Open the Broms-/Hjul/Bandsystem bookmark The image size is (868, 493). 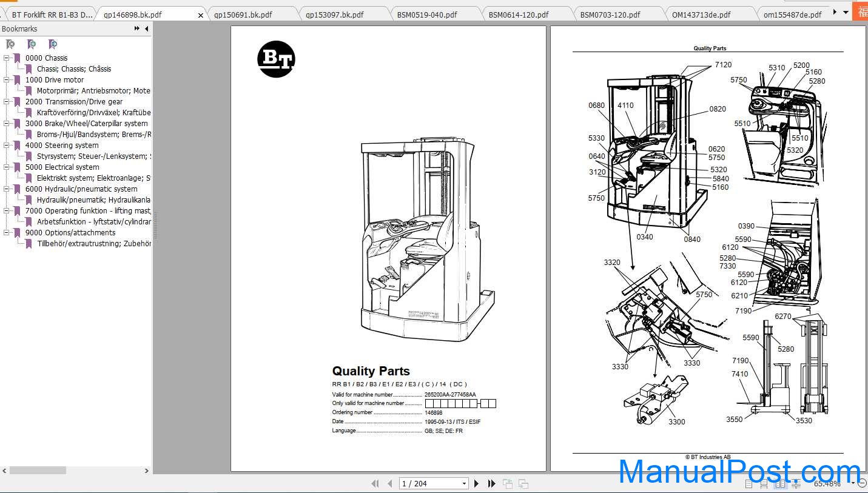93,135
